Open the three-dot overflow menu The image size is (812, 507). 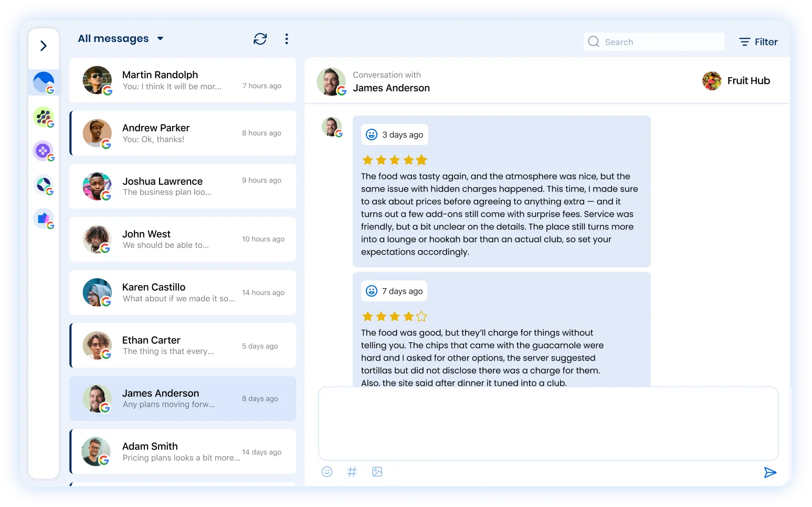point(287,39)
